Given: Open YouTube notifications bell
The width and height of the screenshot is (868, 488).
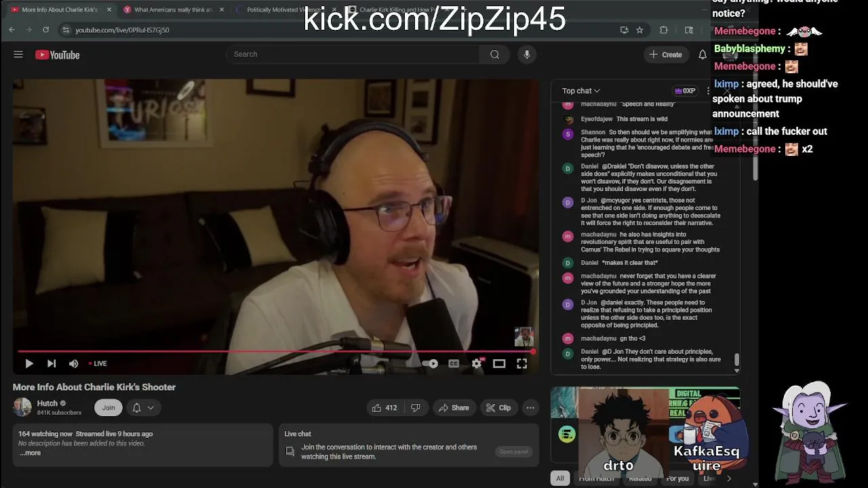Looking at the screenshot, I should click(x=703, y=54).
